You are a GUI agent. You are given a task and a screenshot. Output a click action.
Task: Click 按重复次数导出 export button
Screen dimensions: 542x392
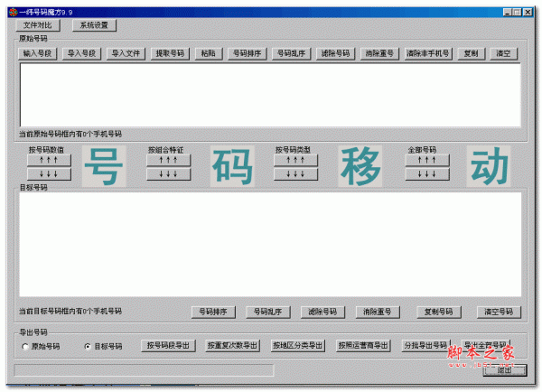point(233,346)
